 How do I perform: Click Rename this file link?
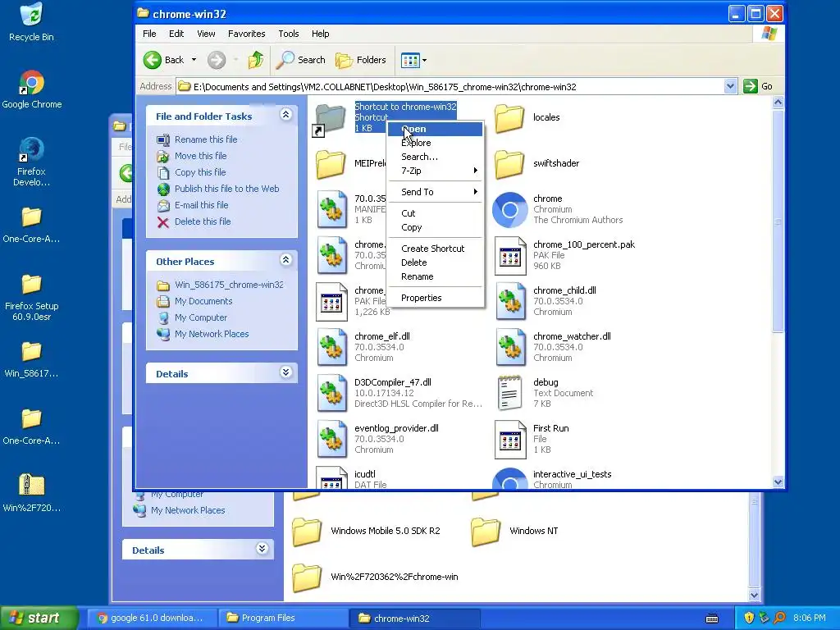206,139
